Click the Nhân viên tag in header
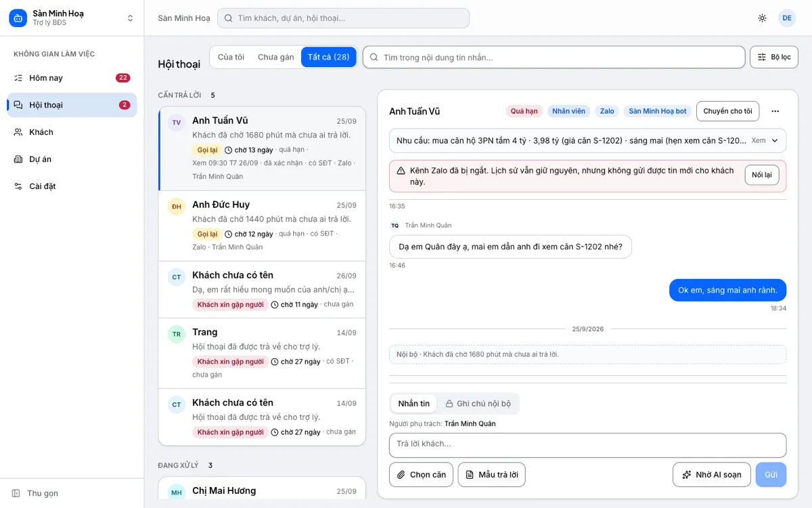This screenshot has height=508, width=812. 568,111
